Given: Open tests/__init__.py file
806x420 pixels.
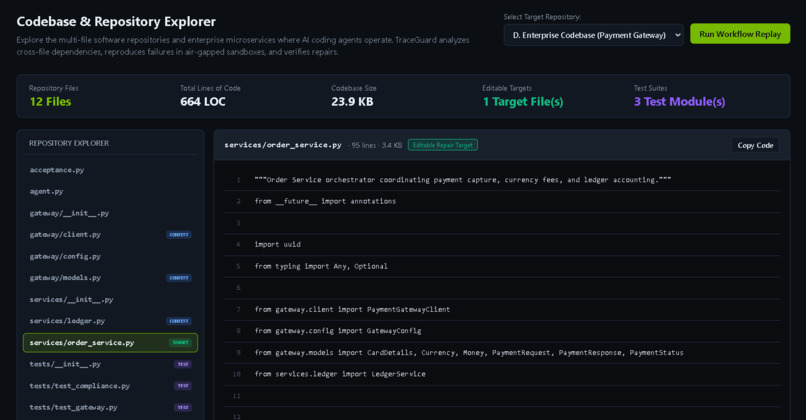Looking at the screenshot, I should [x=110, y=364].
